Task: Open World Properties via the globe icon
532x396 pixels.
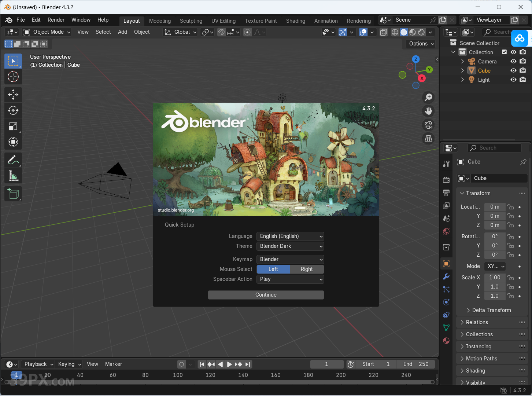Action: pos(446,231)
